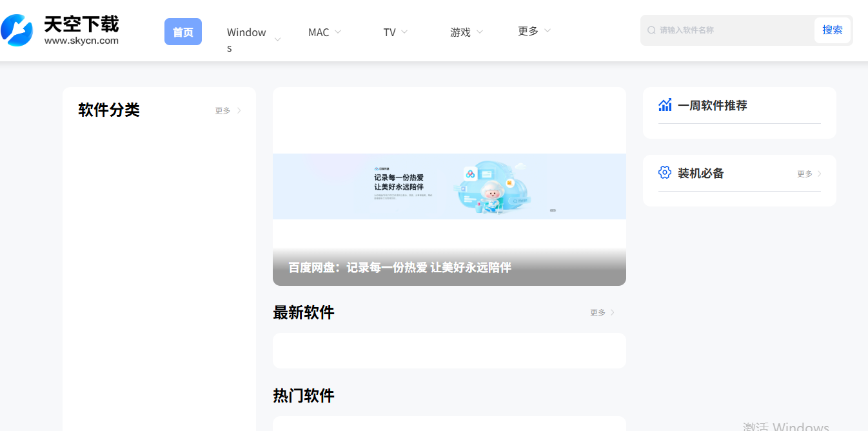Click the 天空下载 blue logo icon

click(17, 30)
